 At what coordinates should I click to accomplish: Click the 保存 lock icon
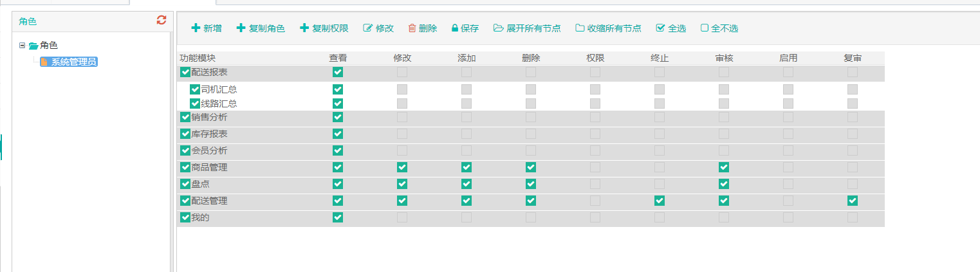455,28
